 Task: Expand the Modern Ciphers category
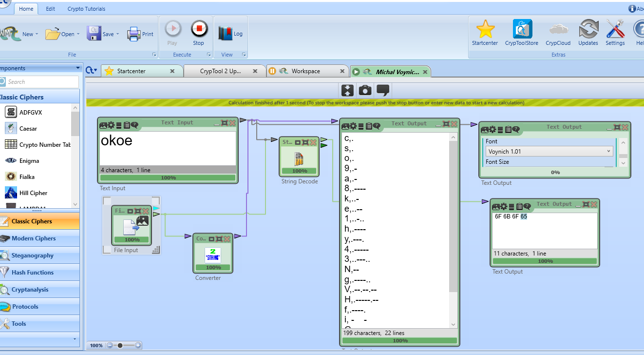(x=34, y=238)
